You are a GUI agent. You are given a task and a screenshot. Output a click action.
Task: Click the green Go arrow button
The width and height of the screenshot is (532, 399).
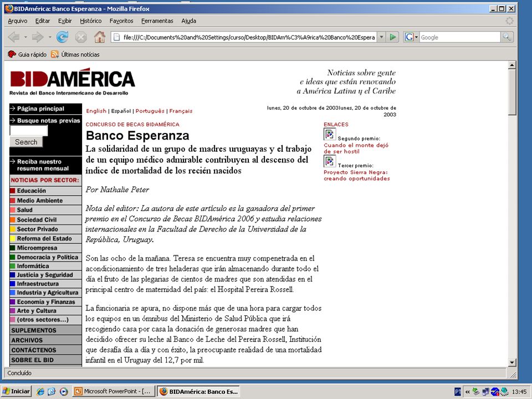pos(392,37)
